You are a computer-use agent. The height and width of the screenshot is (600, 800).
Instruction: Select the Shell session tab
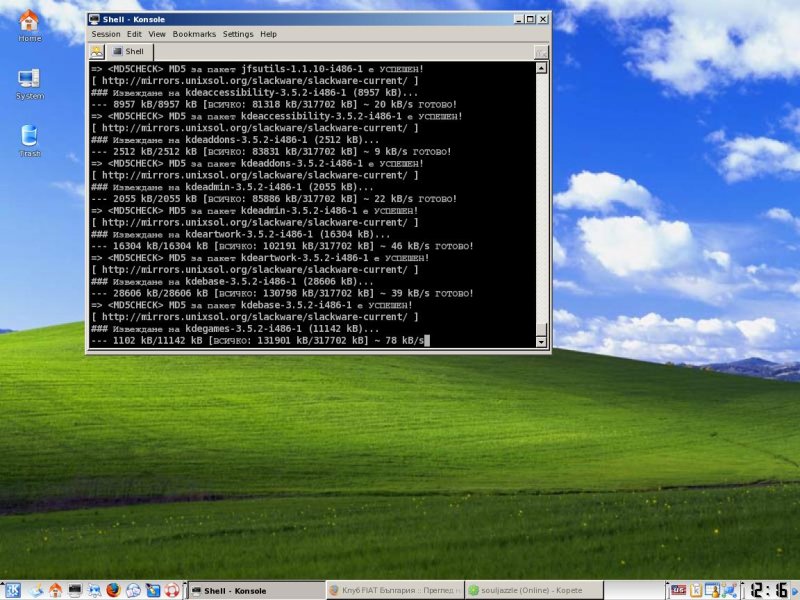129,52
